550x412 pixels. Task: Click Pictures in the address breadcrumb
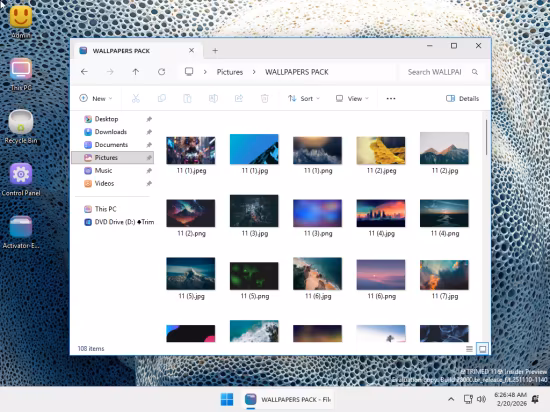coord(230,72)
